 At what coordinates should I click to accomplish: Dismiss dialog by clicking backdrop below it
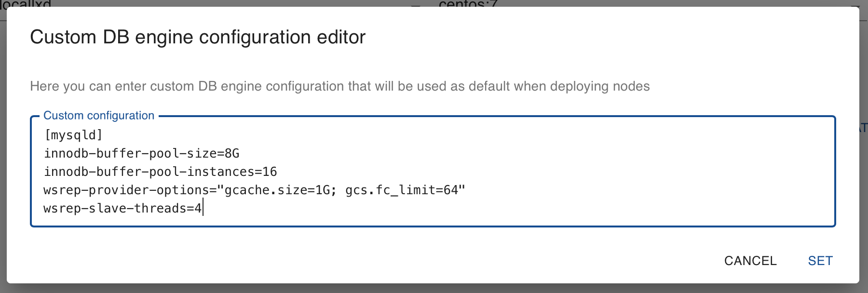(434, 289)
